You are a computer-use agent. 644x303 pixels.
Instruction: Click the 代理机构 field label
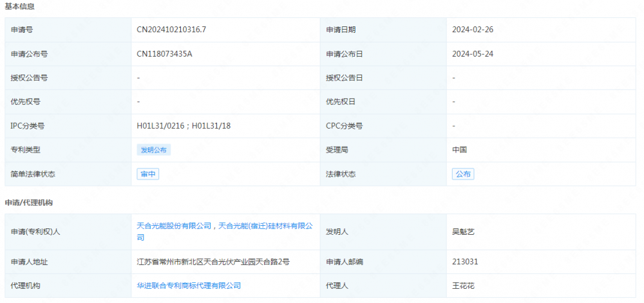pos(26,286)
